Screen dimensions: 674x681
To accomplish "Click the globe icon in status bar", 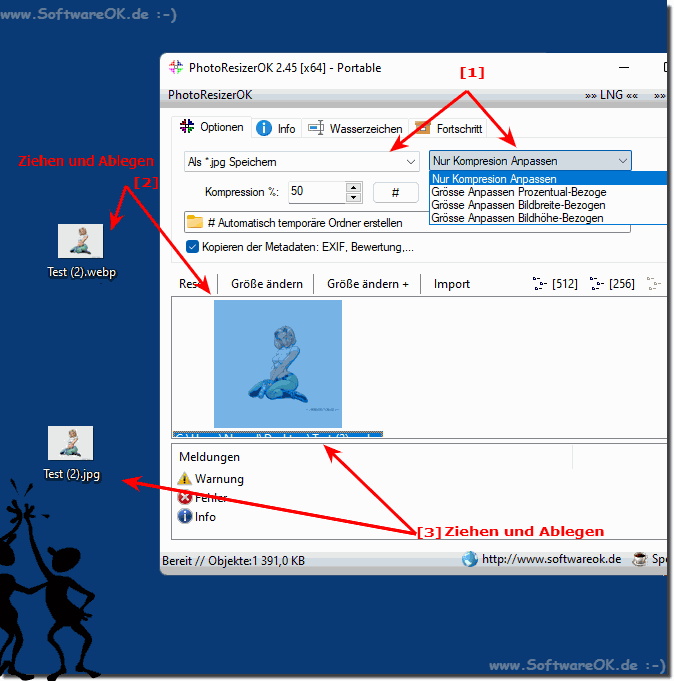I will (470, 559).
